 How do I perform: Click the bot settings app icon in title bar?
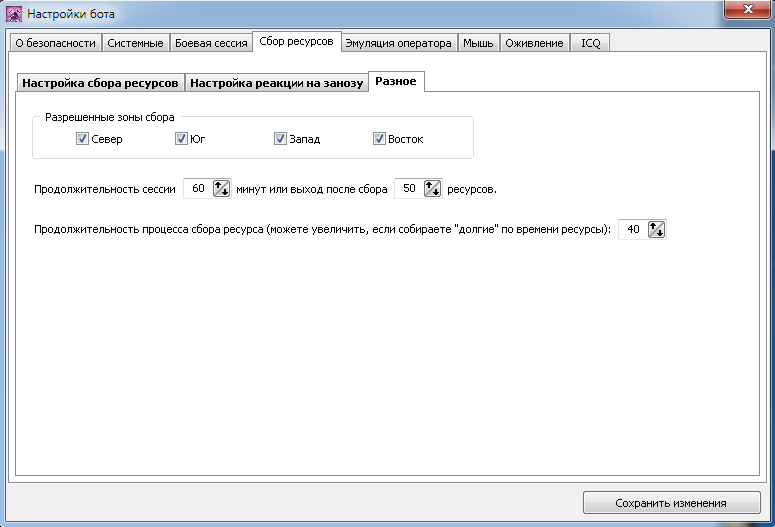[13, 14]
